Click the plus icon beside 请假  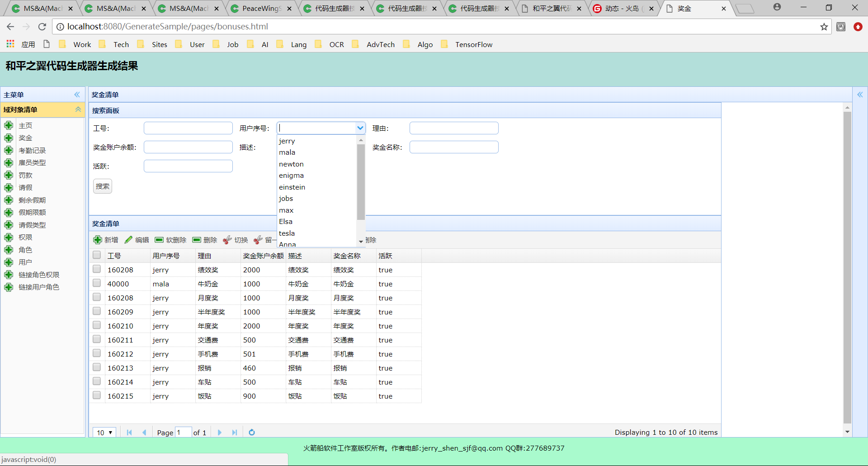[x=9, y=188]
